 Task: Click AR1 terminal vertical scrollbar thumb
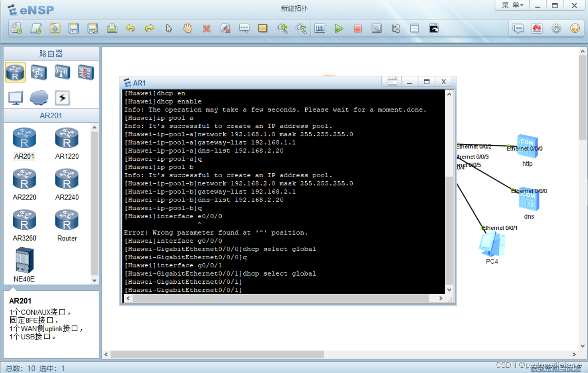coord(449,230)
